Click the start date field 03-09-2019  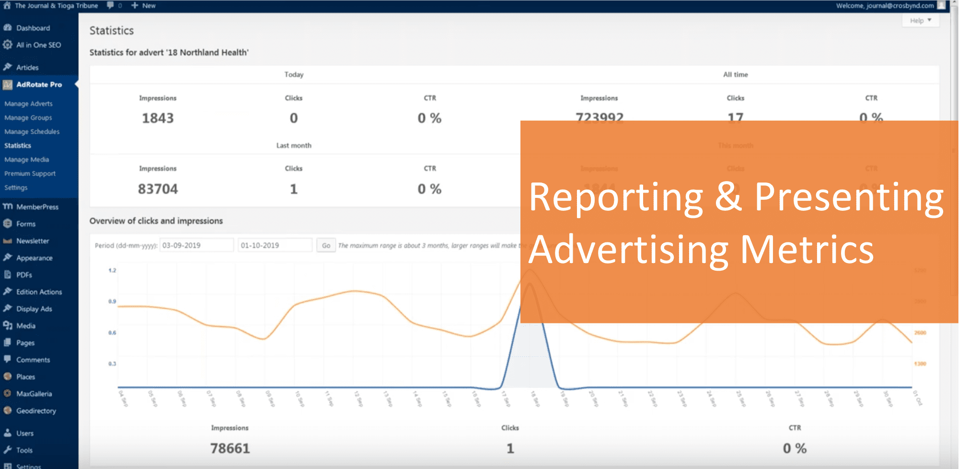(x=196, y=245)
